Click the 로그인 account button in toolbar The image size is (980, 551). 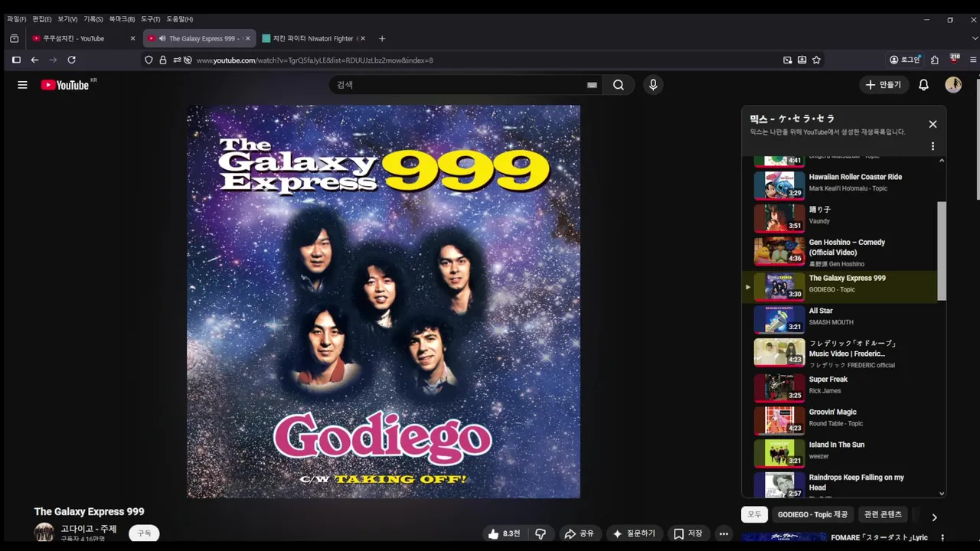(x=905, y=60)
